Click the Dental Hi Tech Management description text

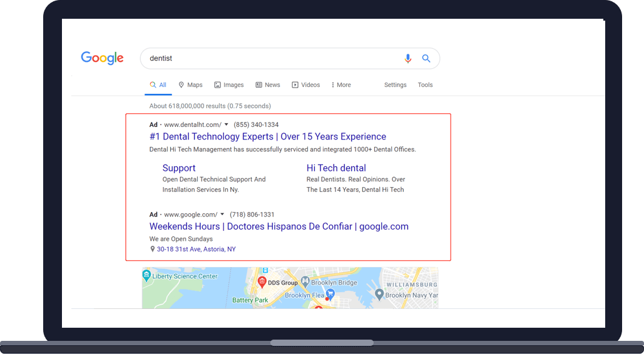[283, 149]
